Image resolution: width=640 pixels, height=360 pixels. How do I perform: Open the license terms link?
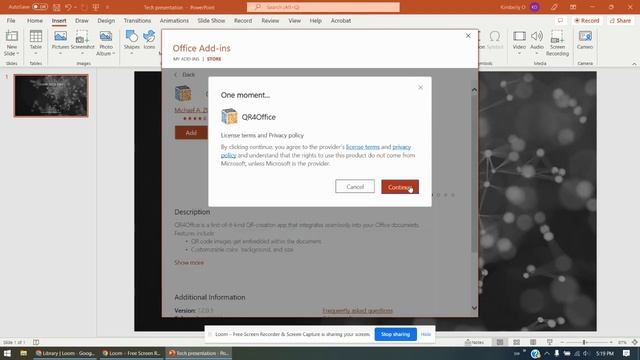pyautogui.click(x=362, y=147)
